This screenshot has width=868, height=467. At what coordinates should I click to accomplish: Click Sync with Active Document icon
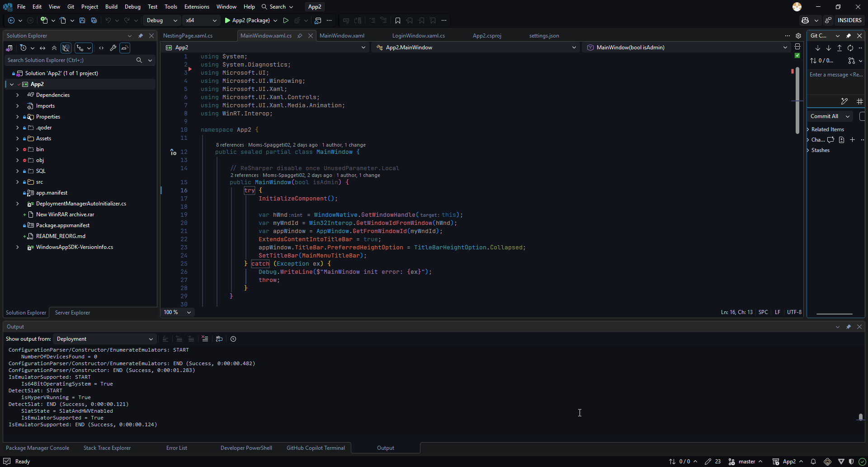(42, 48)
